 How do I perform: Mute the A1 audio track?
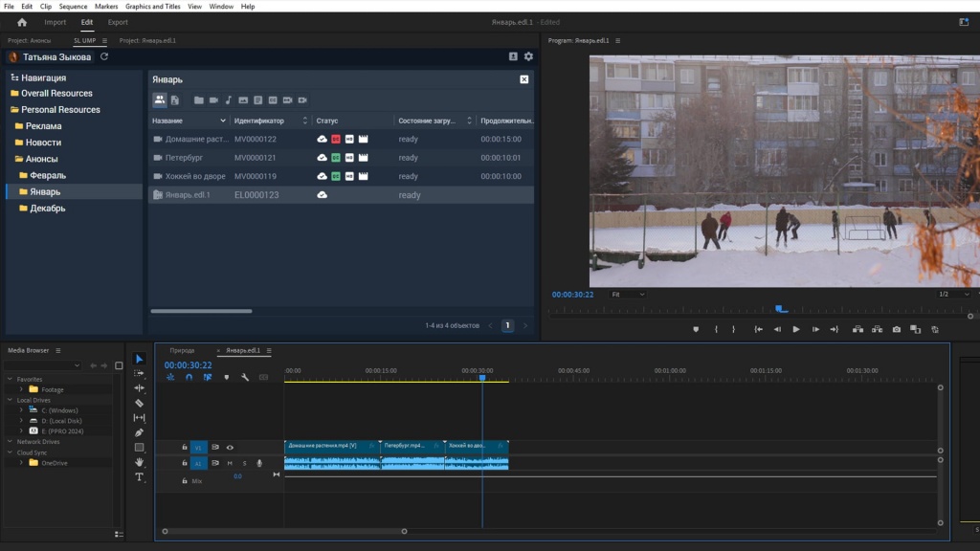click(230, 463)
